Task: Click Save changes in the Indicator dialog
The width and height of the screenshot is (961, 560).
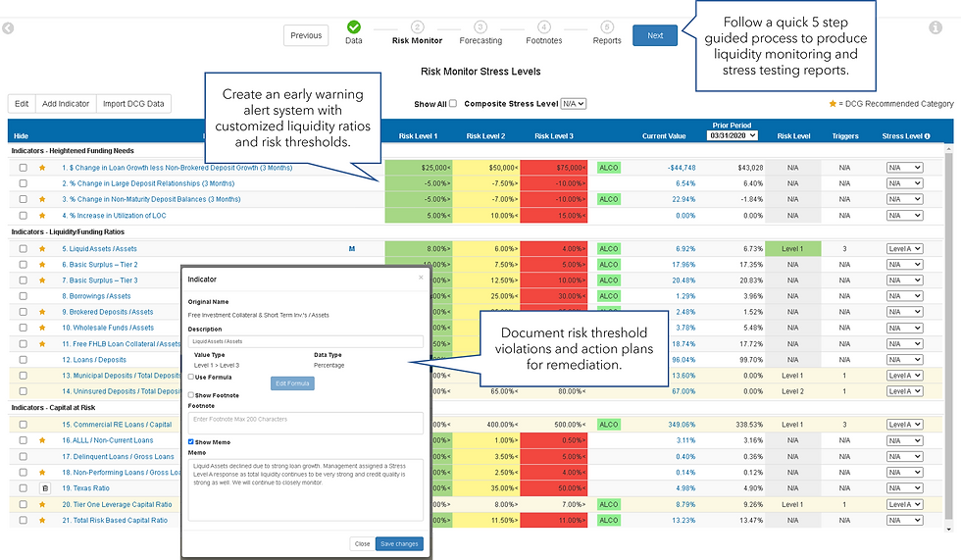Action: (x=399, y=544)
